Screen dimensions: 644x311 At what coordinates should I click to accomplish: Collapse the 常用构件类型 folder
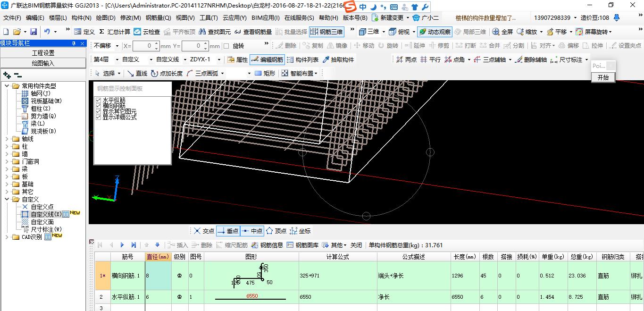click(8, 86)
